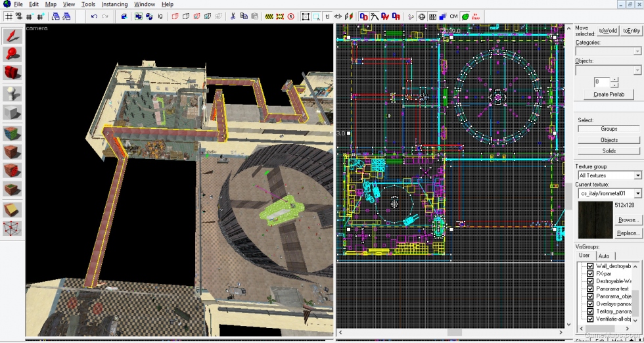Open the Map menu
Screen dimensions: 644x343
point(51,4)
